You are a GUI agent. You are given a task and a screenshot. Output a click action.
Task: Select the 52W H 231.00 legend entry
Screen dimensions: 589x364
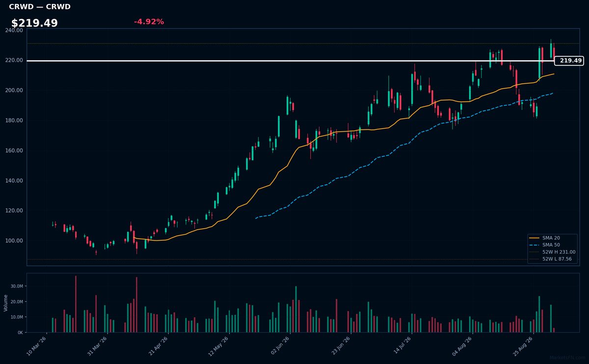point(552,252)
